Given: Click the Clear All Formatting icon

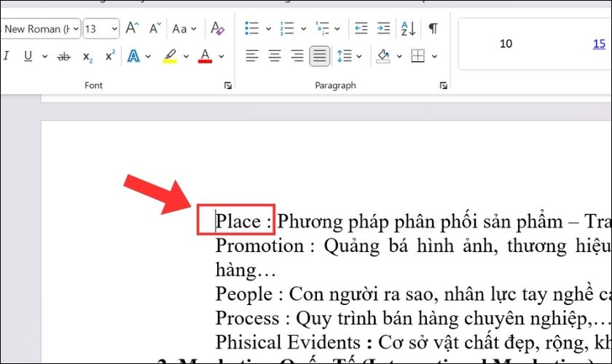Looking at the screenshot, I should [x=217, y=28].
